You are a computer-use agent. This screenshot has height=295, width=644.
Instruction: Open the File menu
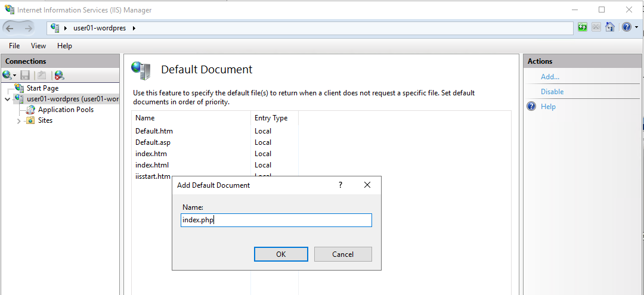pos(14,46)
